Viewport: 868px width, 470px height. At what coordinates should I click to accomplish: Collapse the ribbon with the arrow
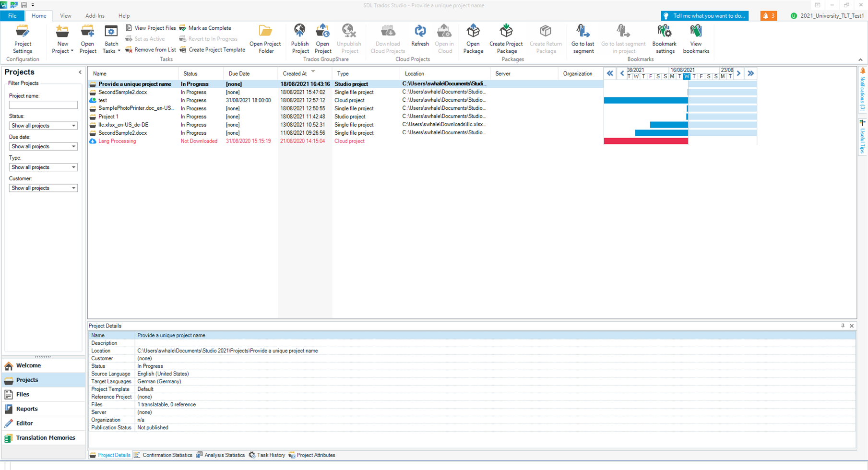860,60
